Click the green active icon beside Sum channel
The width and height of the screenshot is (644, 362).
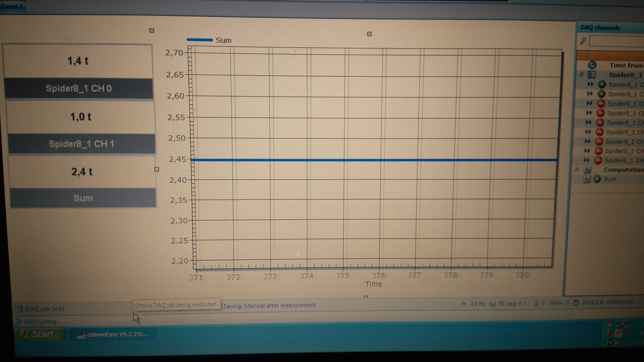coord(597,179)
